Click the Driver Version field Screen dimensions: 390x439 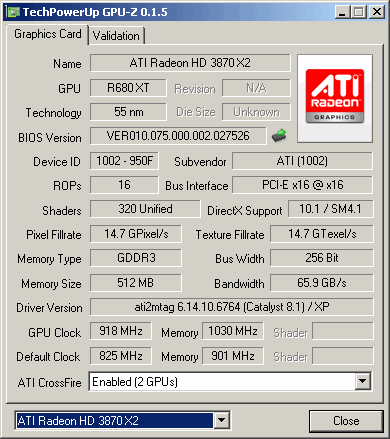(x=232, y=307)
